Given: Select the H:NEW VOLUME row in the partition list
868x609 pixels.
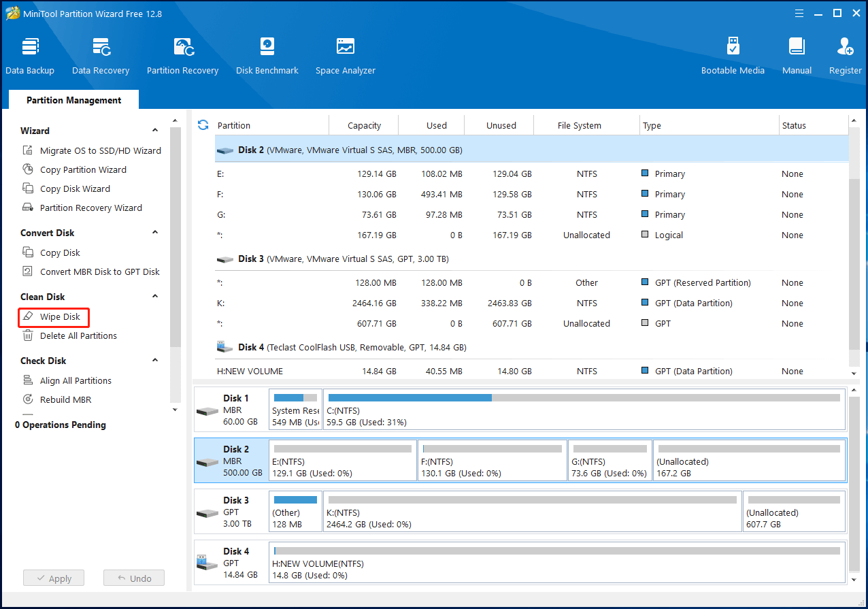Looking at the screenshot, I should pos(531,371).
